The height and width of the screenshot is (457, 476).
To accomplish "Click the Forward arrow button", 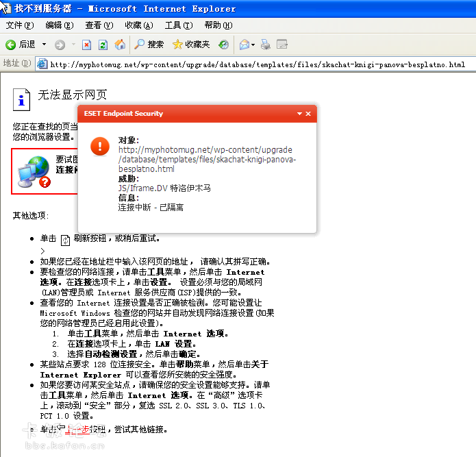I will [x=60, y=45].
